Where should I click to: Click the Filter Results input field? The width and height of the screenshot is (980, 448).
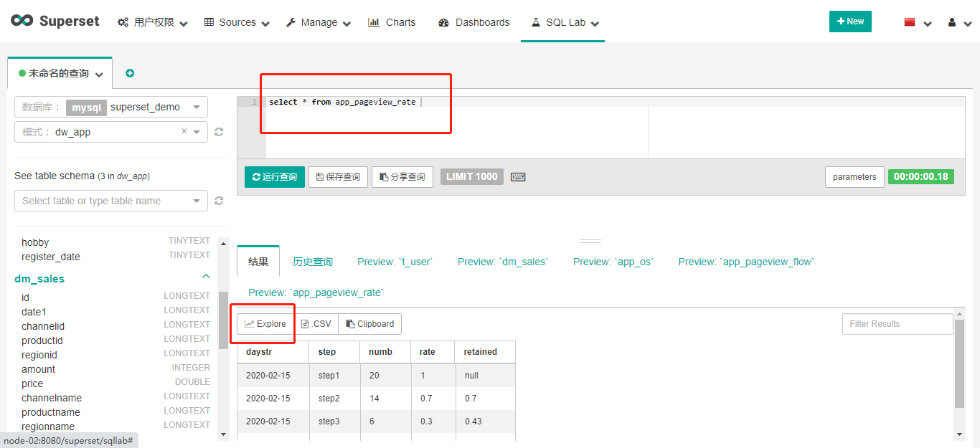click(x=897, y=323)
